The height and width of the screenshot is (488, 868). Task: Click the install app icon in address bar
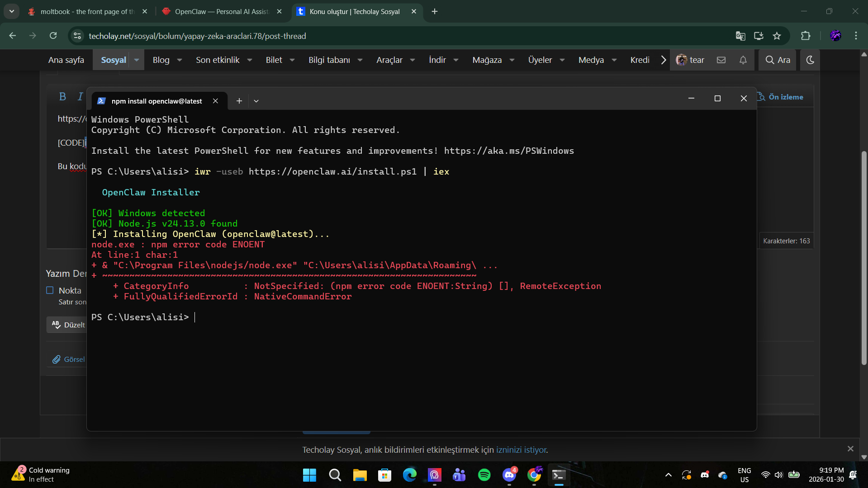[x=759, y=36]
